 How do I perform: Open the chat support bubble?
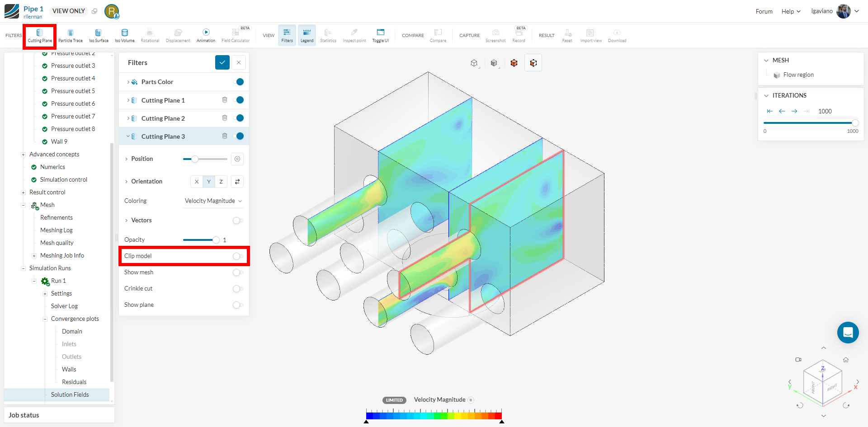(848, 333)
